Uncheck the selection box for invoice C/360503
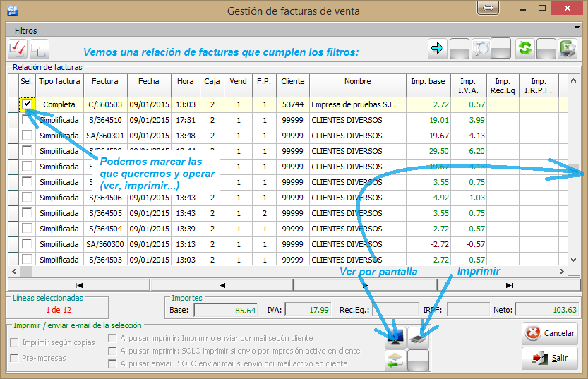Image resolution: width=588 pixels, height=379 pixels. pos(27,104)
